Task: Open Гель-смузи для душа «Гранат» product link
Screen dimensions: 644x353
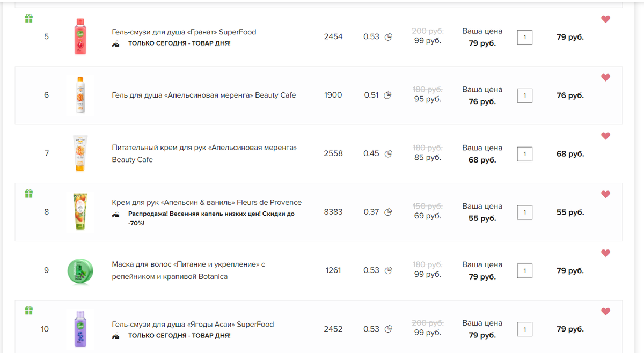Action: 184,32
